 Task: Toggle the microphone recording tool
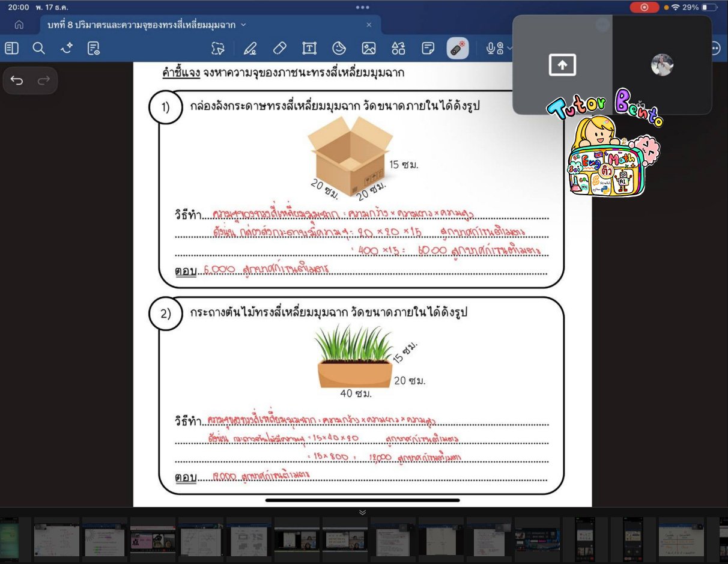pyautogui.click(x=491, y=48)
